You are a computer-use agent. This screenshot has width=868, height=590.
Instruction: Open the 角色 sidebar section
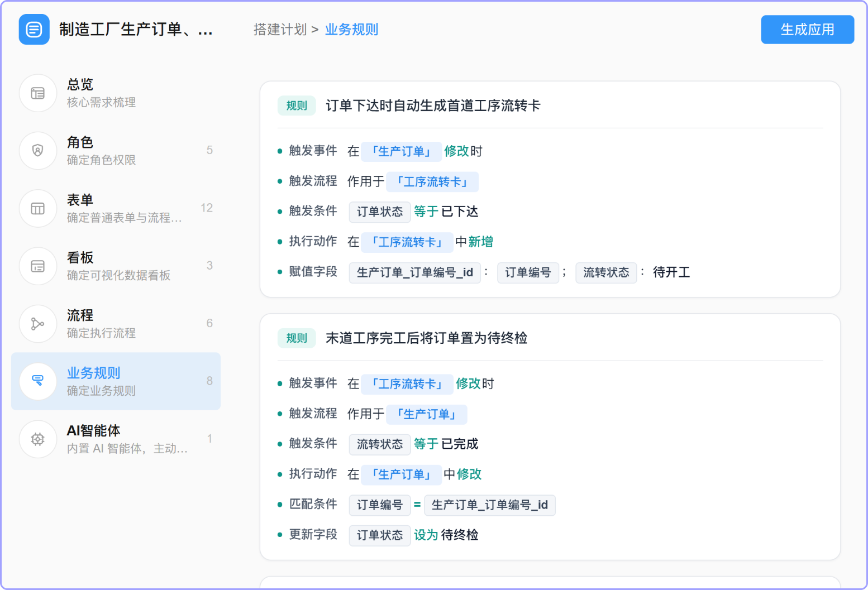116,151
